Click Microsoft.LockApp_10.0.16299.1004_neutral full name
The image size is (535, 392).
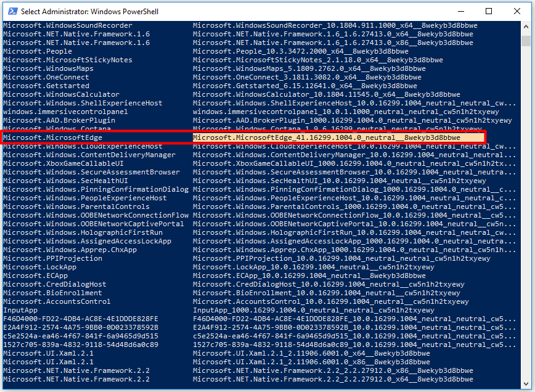[314, 267]
